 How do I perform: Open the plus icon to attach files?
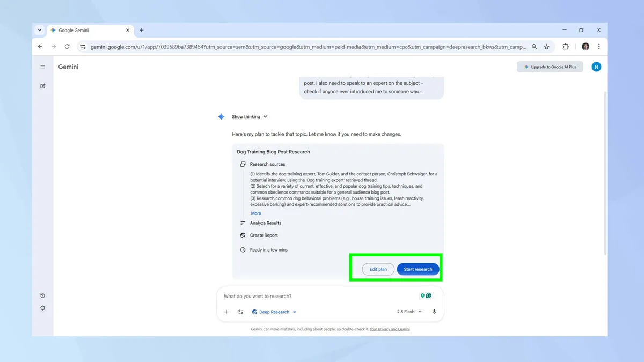(226, 311)
